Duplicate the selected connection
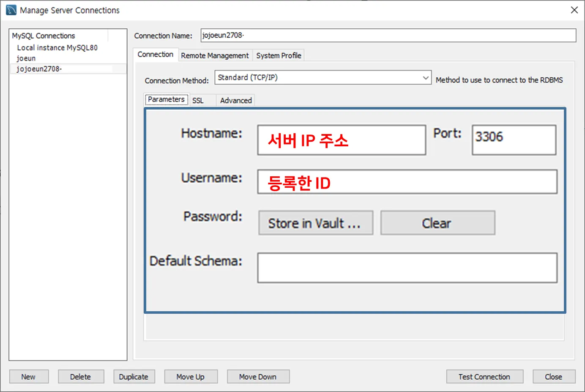 click(x=134, y=377)
